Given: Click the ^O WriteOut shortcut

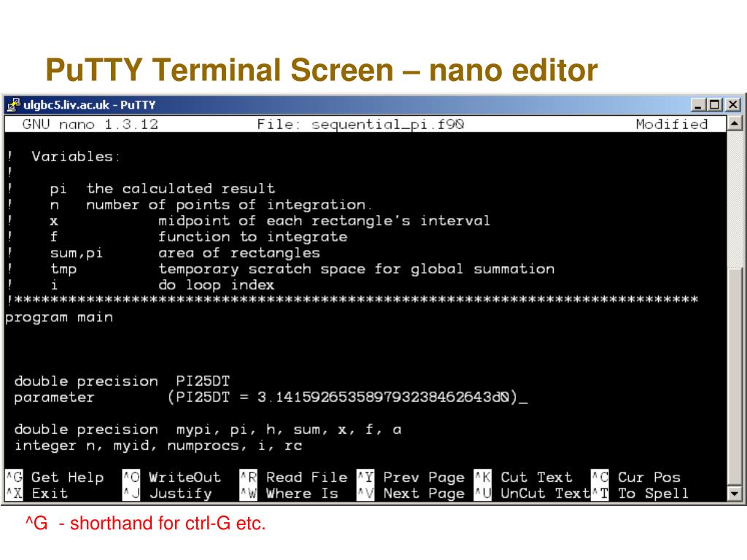Looking at the screenshot, I should pos(172,477).
